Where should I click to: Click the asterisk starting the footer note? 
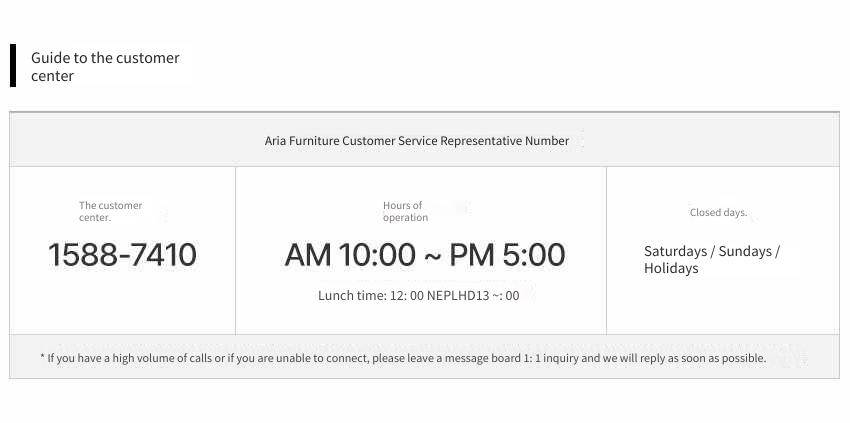(42, 357)
